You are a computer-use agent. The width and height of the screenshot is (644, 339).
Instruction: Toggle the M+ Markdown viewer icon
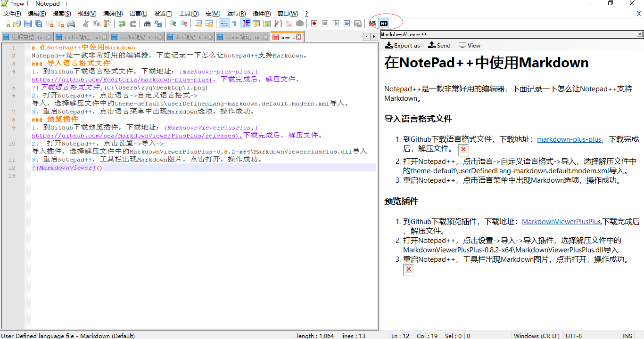click(x=383, y=23)
